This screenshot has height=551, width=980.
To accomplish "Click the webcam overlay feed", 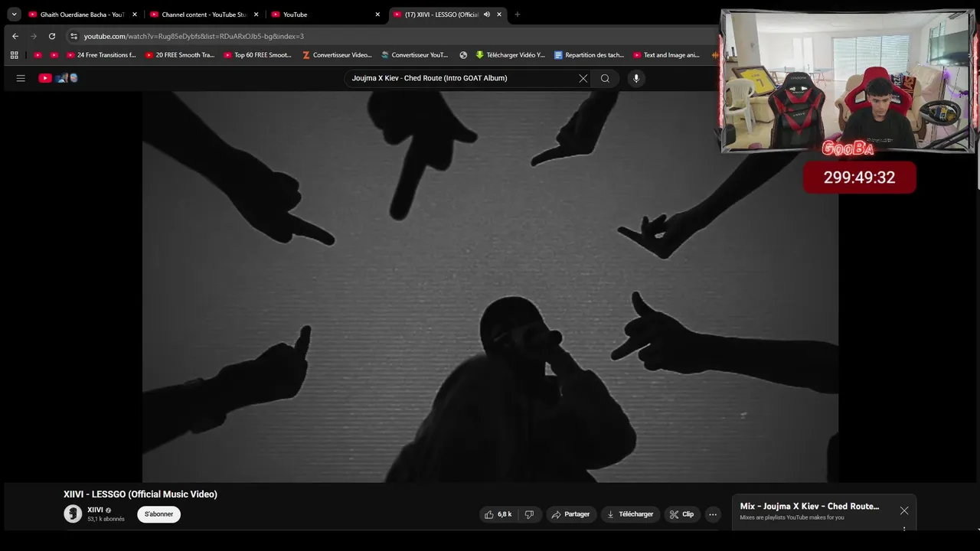I will click(x=848, y=80).
